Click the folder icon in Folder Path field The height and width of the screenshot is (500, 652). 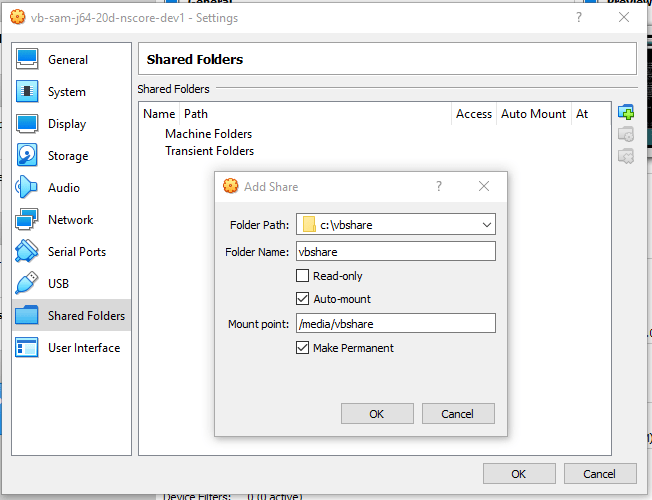(x=309, y=224)
